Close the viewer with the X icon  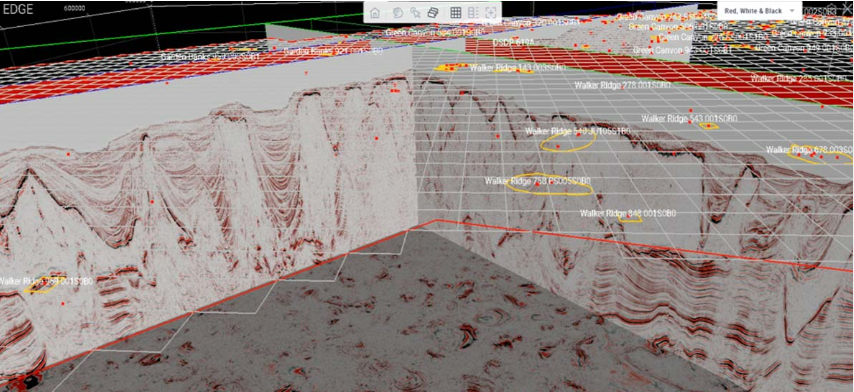[x=846, y=9]
